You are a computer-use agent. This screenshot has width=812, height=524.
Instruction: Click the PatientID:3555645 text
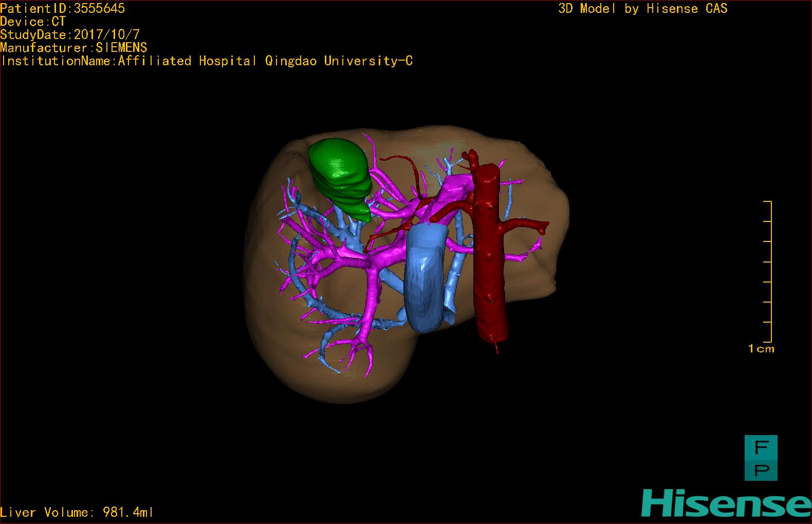62,8
